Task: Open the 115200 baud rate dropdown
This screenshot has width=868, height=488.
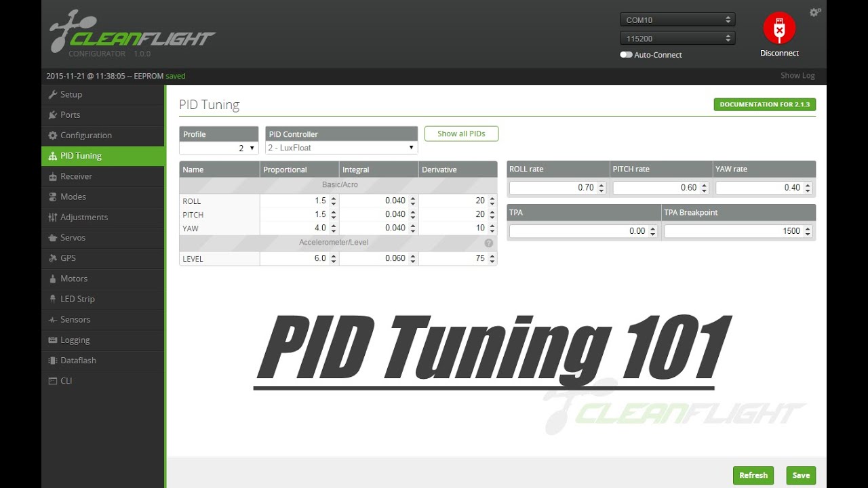Action: pyautogui.click(x=677, y=39)
